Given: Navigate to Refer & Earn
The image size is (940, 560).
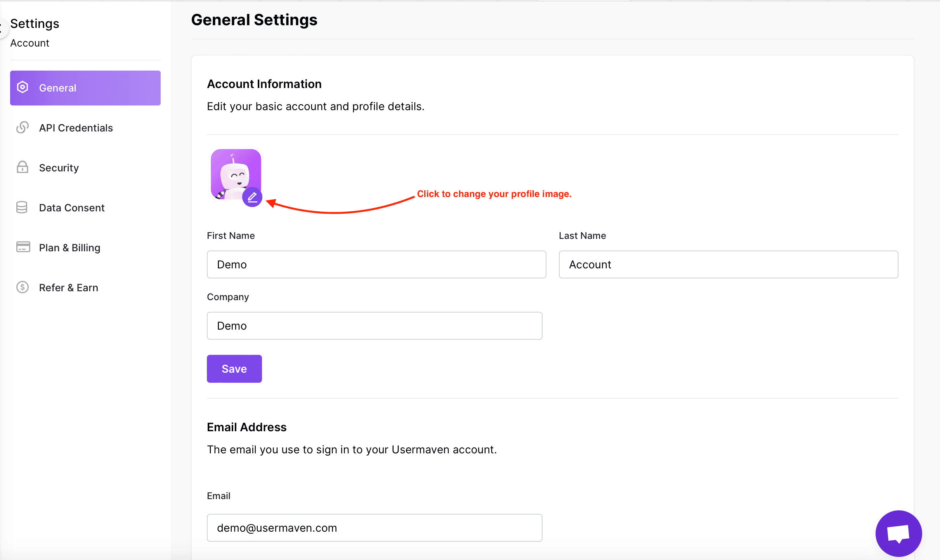Looking at the screenshot, I should coord(69,288).
